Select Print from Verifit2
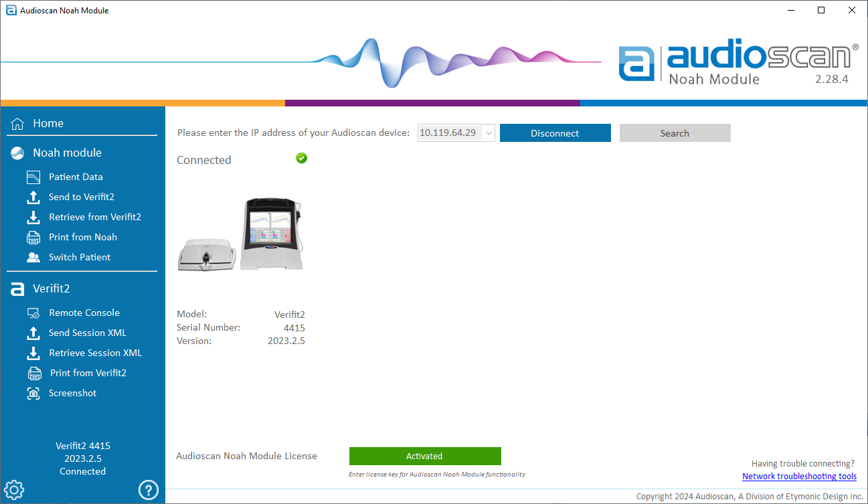The image size is (868, 504). click(x=88, y=373)
